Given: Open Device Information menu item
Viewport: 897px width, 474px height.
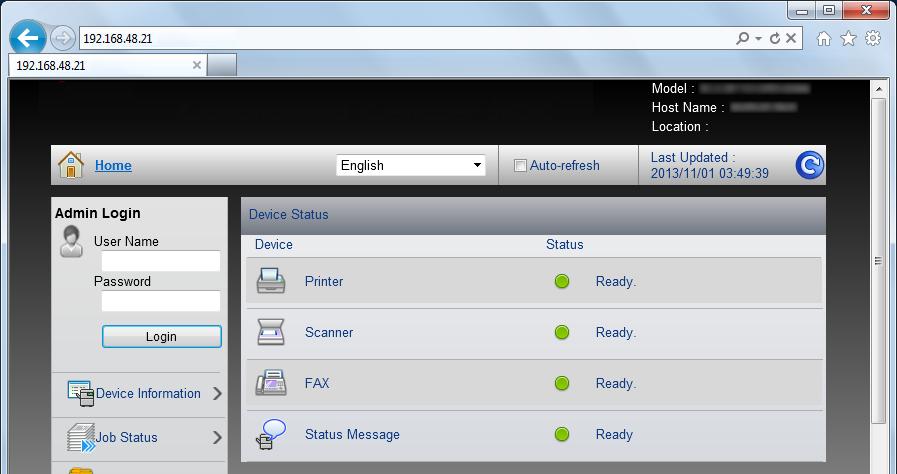Looking at the screenshot, I should point(148,393).
